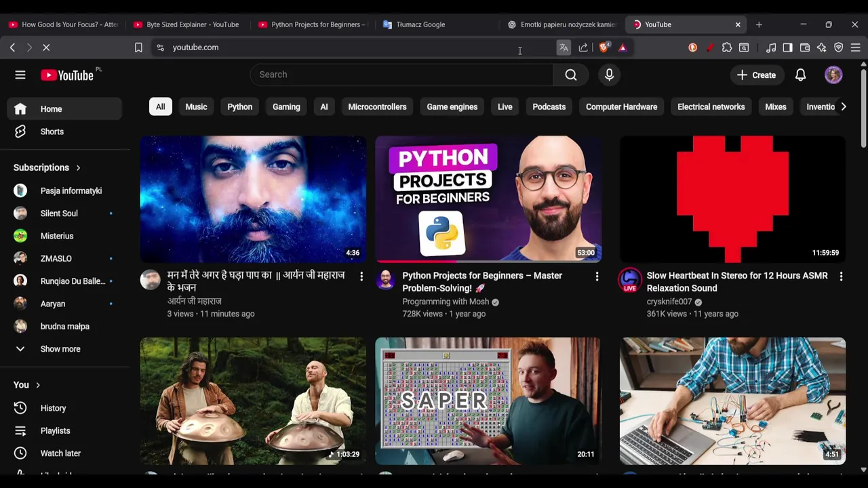Screen dimensions: 868x488
Task: Open the notifications bell
Action: 800,75
